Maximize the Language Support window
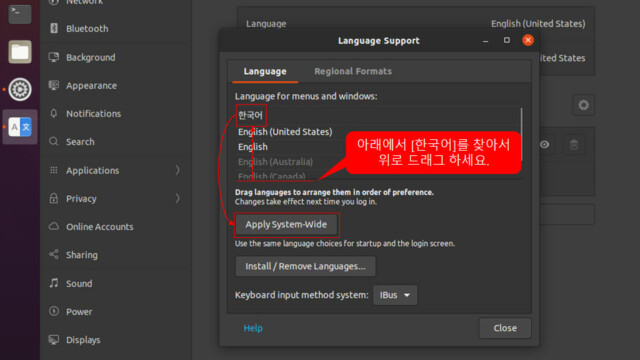Screen dimensions: 640x360 [507, 40]
